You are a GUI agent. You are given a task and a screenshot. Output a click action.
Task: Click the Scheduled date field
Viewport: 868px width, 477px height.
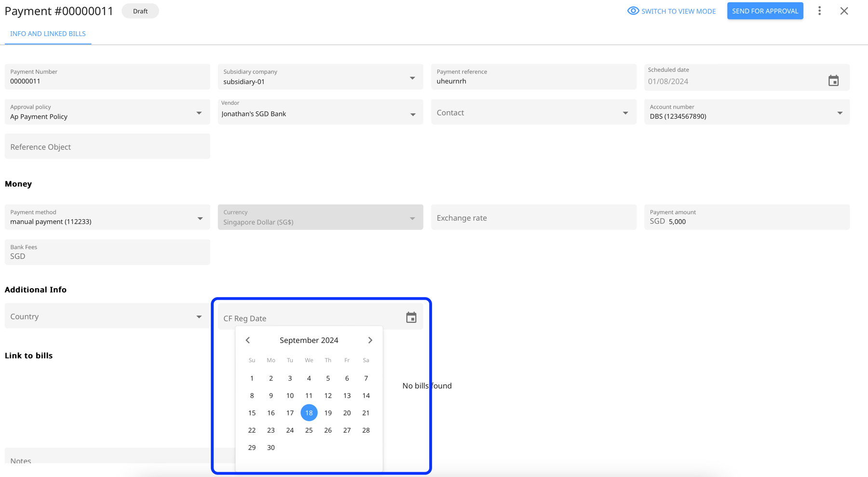click(x=746, y=77)
